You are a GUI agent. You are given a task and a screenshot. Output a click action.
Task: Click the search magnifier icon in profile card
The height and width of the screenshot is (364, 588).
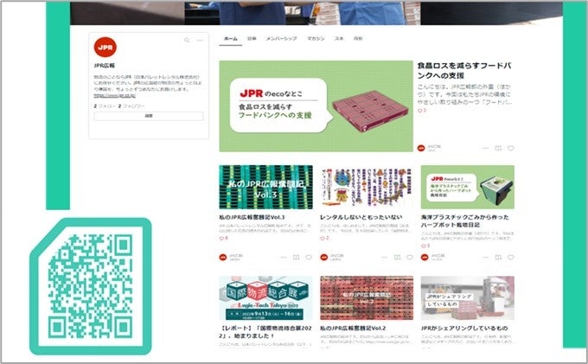[x=187, y=40]
